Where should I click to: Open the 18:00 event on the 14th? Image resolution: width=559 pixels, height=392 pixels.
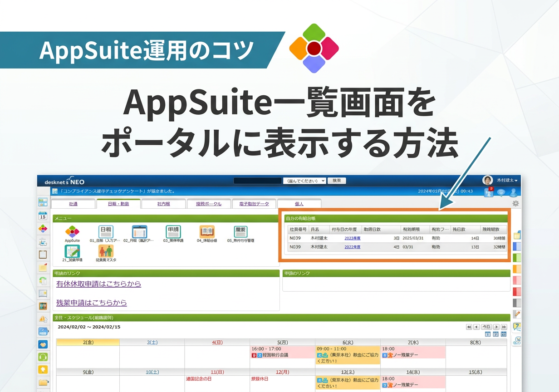point(413,382)
